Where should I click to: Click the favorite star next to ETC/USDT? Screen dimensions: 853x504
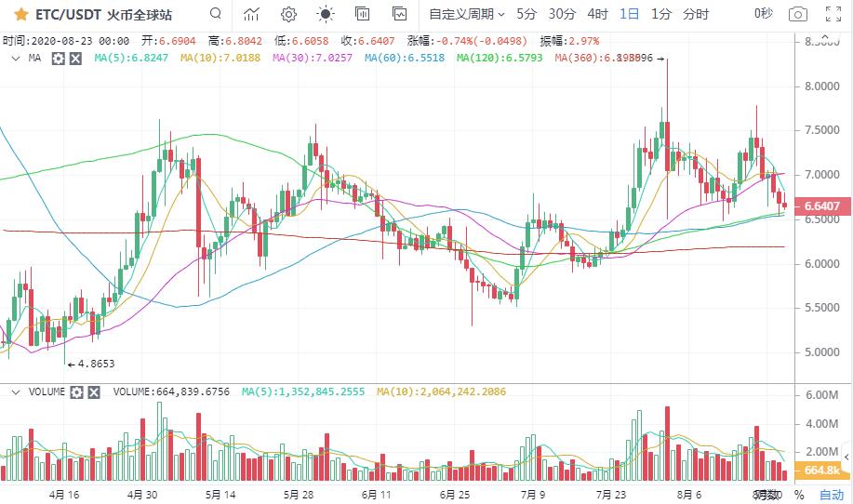pos(20,14)
